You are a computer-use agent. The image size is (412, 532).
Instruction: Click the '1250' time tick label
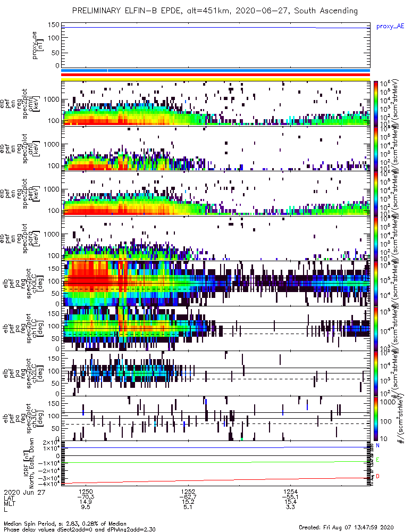click(x=86, y=492)
